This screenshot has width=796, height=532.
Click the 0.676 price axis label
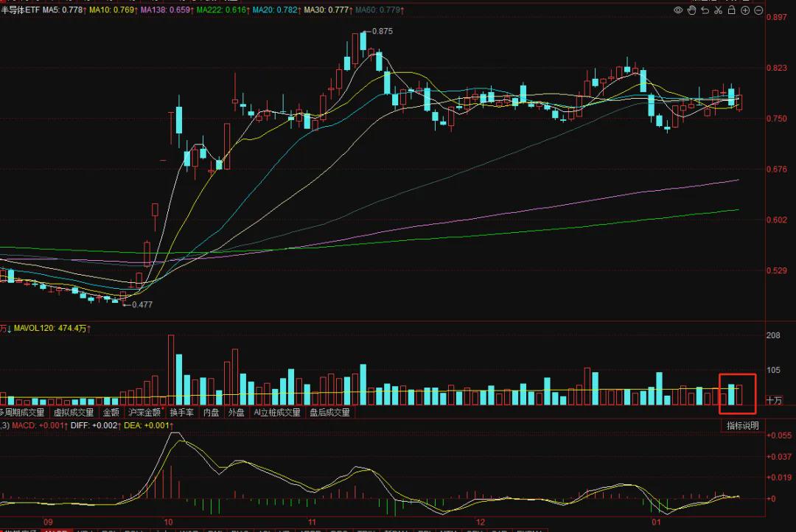click(777, 169)
